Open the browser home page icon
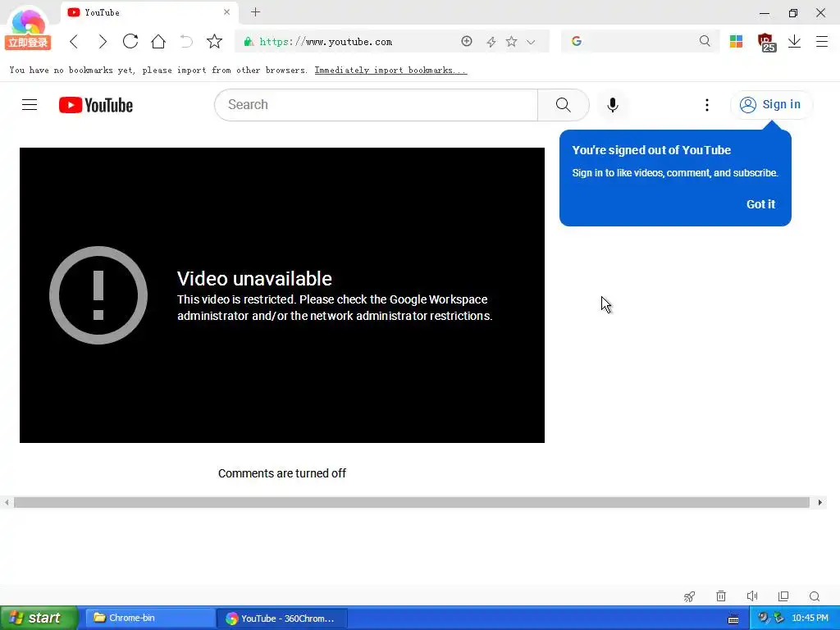This screenshot has width=840, height=630. 158,41
